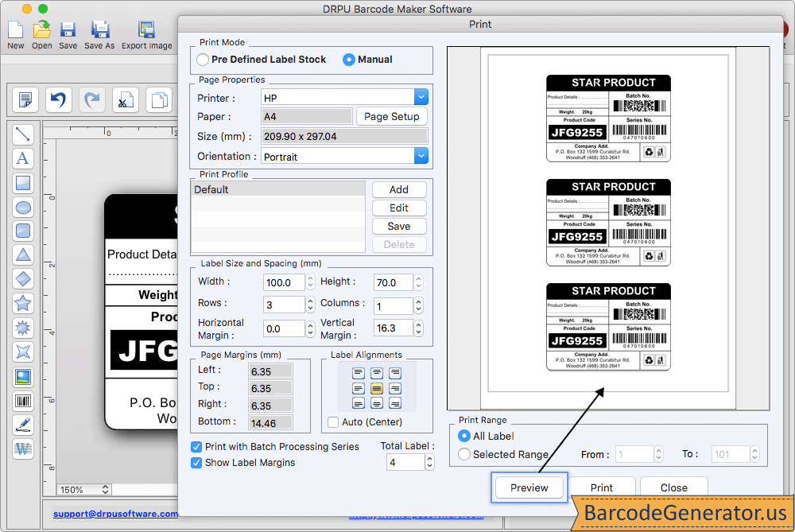The width and height of the screenshot is (795, 532).
Task: Click the Paper A4 field
Action: point(307,117)
